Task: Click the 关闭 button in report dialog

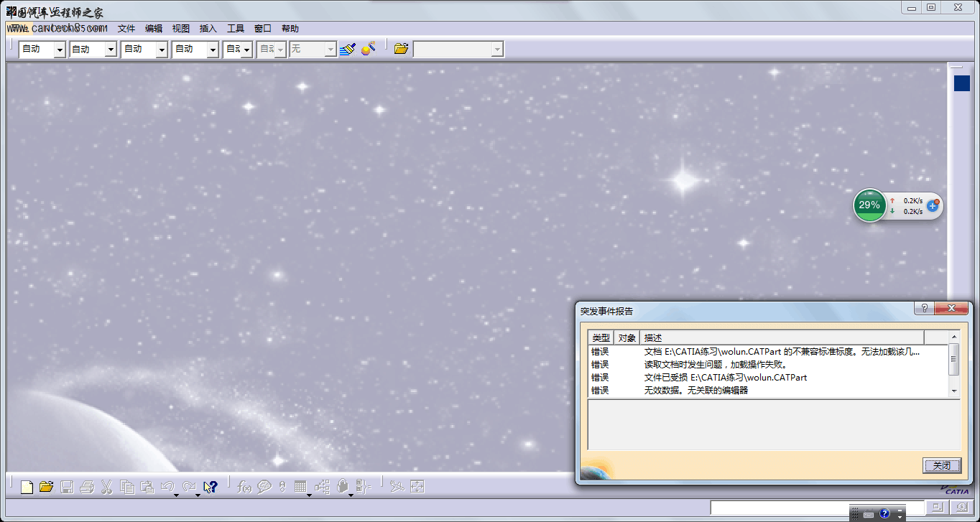Action: tap(941, 465)
